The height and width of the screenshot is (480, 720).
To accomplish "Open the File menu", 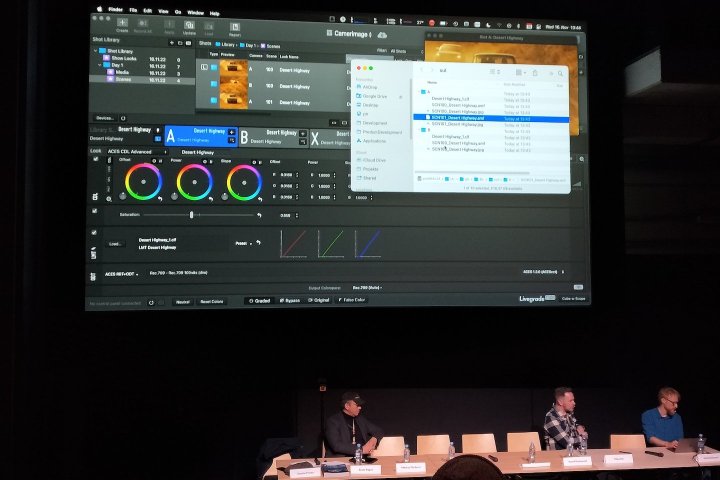I will pos(133,10).
